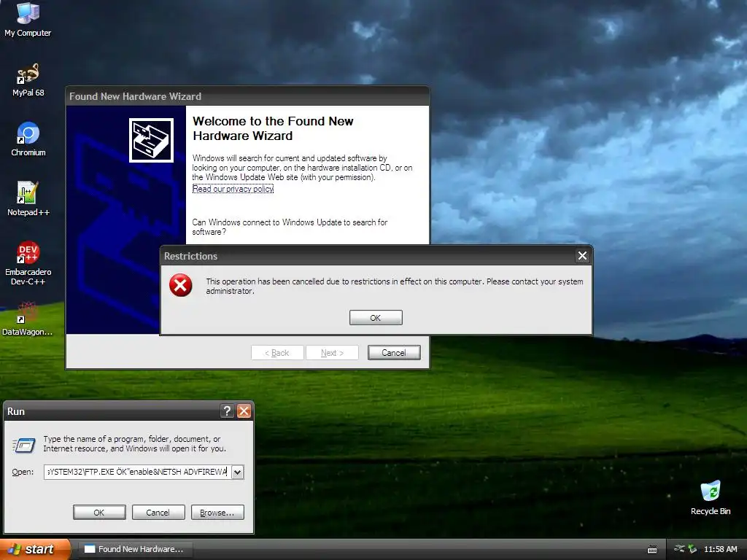Open the Read our privacy policy link
The height and width of the screenshot is (560, 747).
[x=233, y=189]
